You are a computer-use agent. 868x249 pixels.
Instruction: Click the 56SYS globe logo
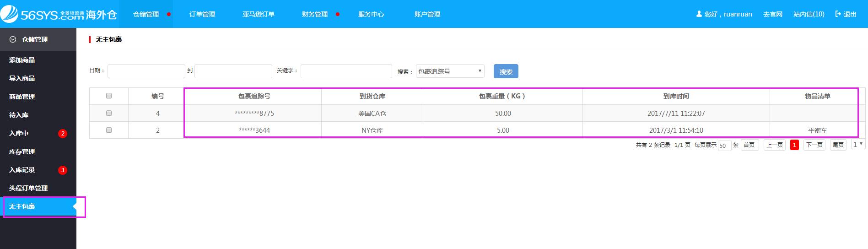(9, 14)
